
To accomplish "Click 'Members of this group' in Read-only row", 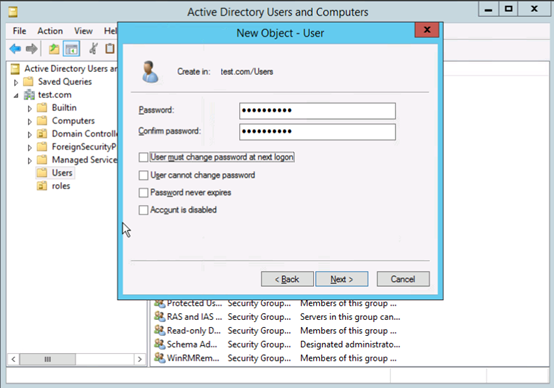I will tap(348, 331).
